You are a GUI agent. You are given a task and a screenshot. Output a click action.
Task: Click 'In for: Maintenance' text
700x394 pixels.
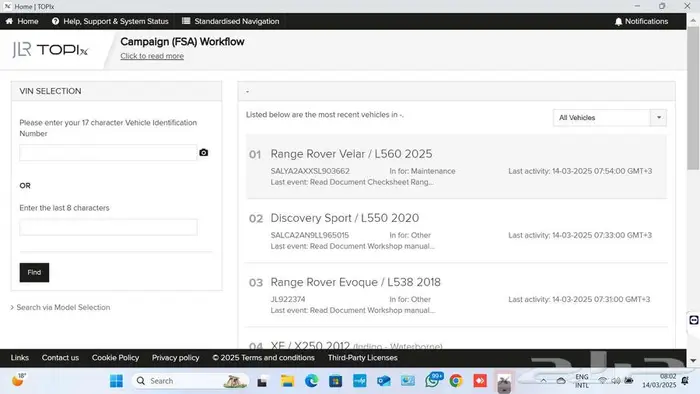422,171
